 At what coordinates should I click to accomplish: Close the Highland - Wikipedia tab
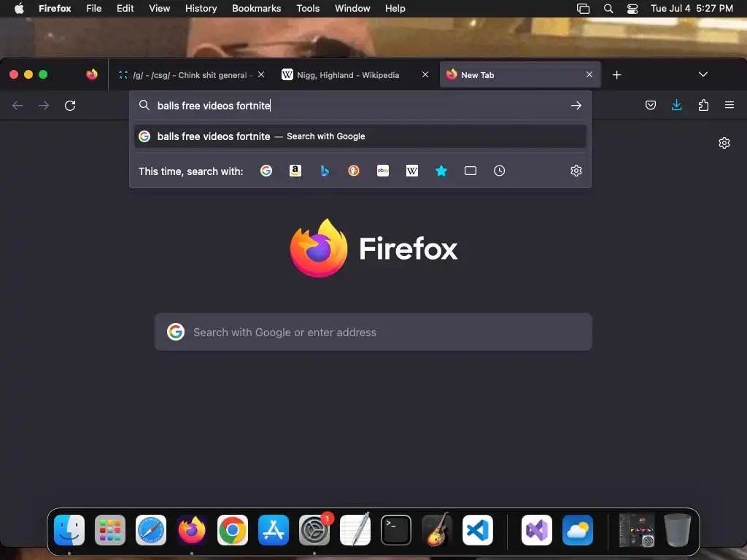pos(425,75)
